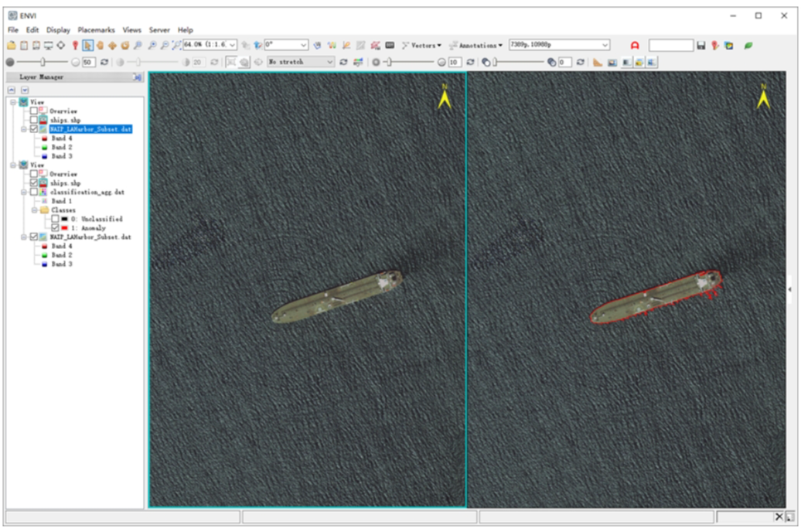Screen dimensions: 801x532
Task: Activate the Pan hand tool
Action: coord(101,46)
